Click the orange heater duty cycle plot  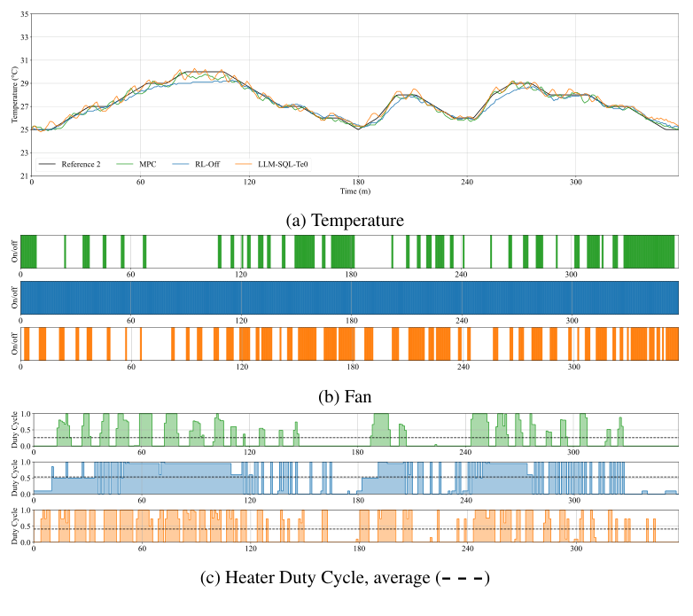[x=354, y=526]
